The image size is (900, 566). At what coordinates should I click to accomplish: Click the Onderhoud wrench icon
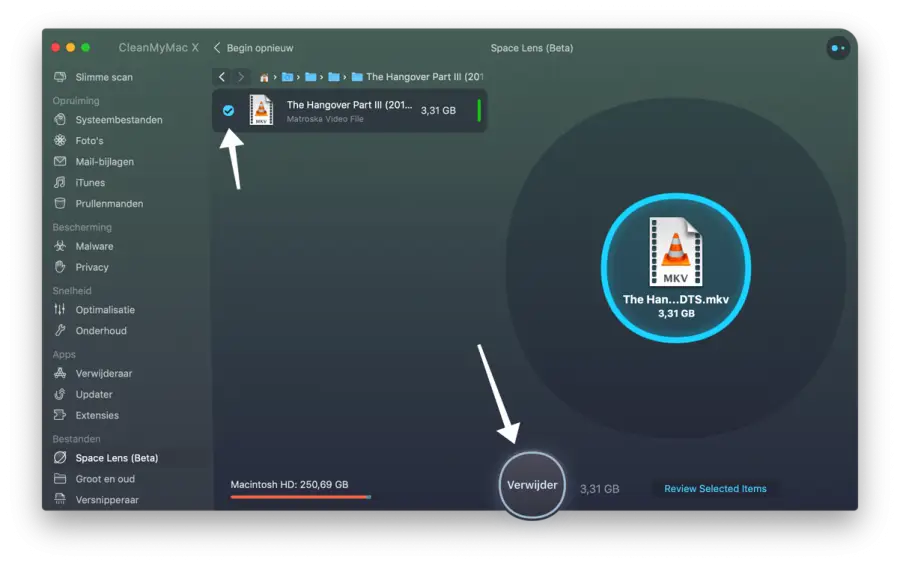click(60, 330)
